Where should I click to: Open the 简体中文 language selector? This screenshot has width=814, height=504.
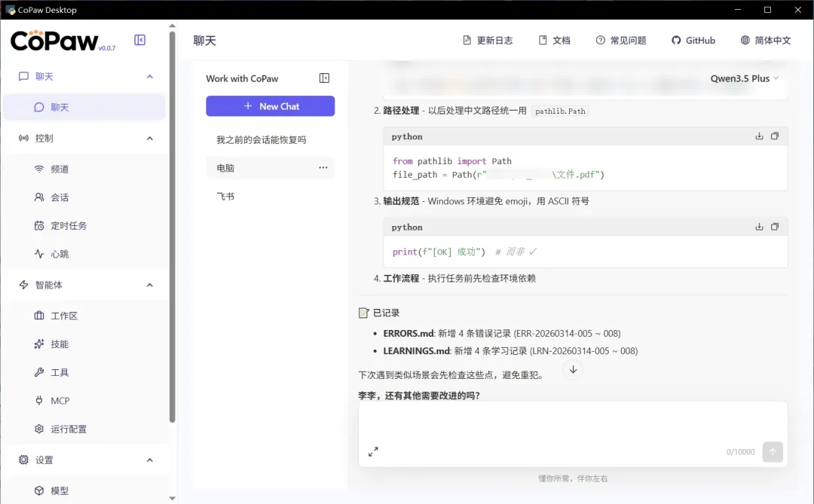click(x=766, y=41)
